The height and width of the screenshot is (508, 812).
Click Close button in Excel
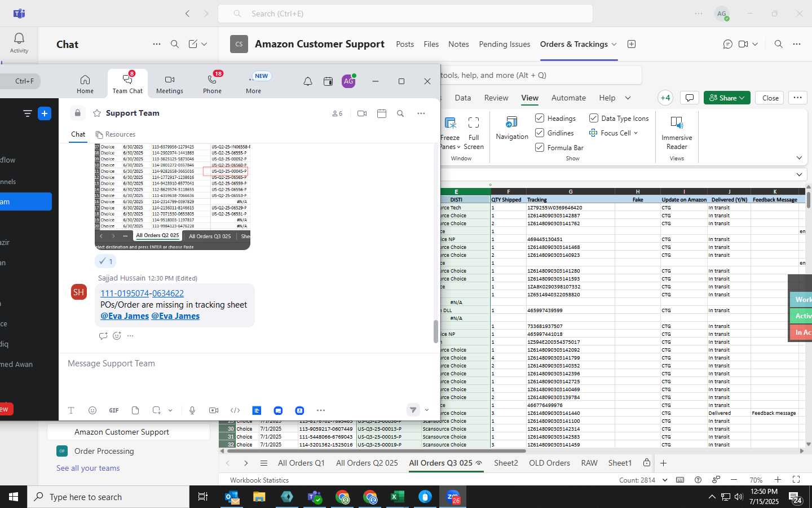(770, 98)
